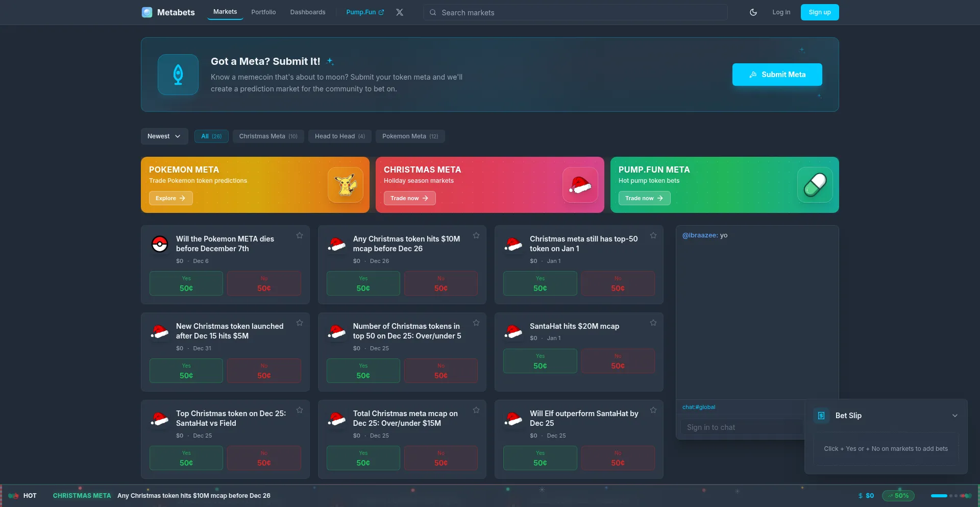The width and height of the screenshot is (980, 507).
Task: Click the rocket icon in Submit banner
Action: [x=178, y=75]
